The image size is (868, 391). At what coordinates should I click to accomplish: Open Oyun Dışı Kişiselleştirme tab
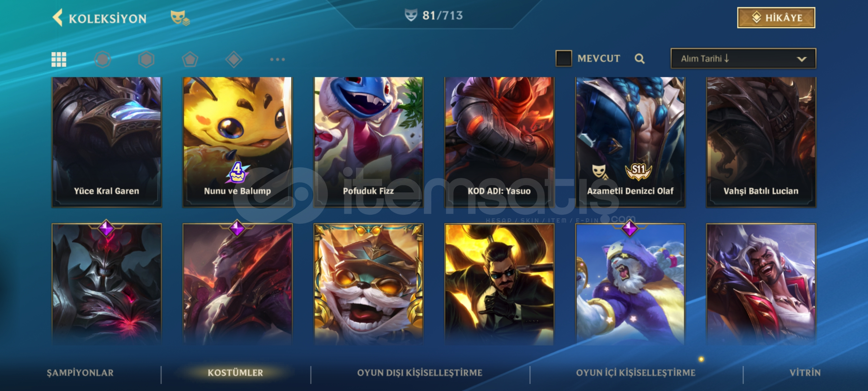[x=420, y=373]
